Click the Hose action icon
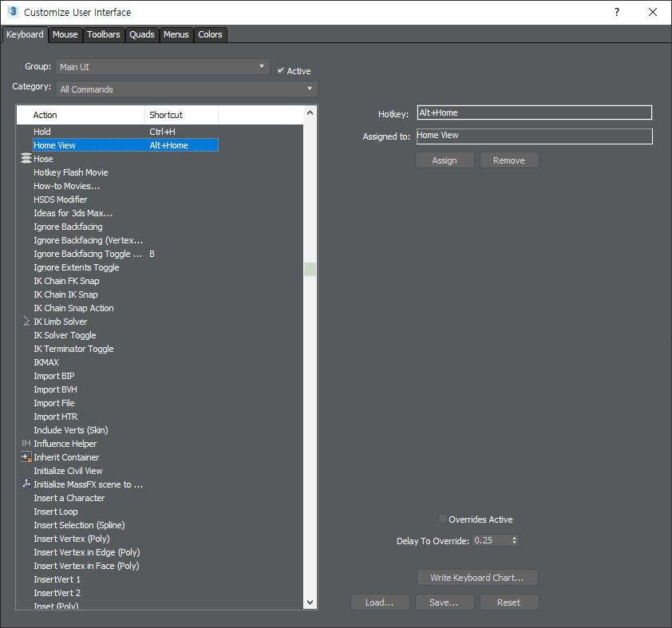Image resolution: width=672 pixels, height=628 pixels. coord(26,159)
